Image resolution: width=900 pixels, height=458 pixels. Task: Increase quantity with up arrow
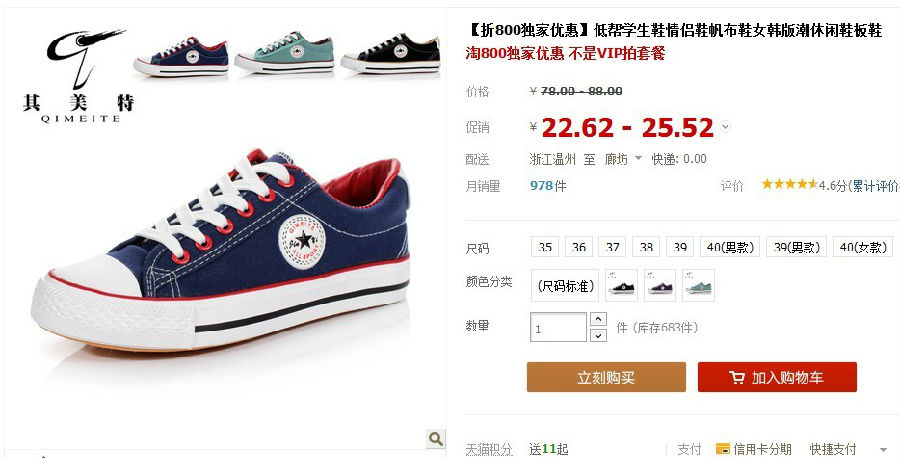tap(598, 319)
